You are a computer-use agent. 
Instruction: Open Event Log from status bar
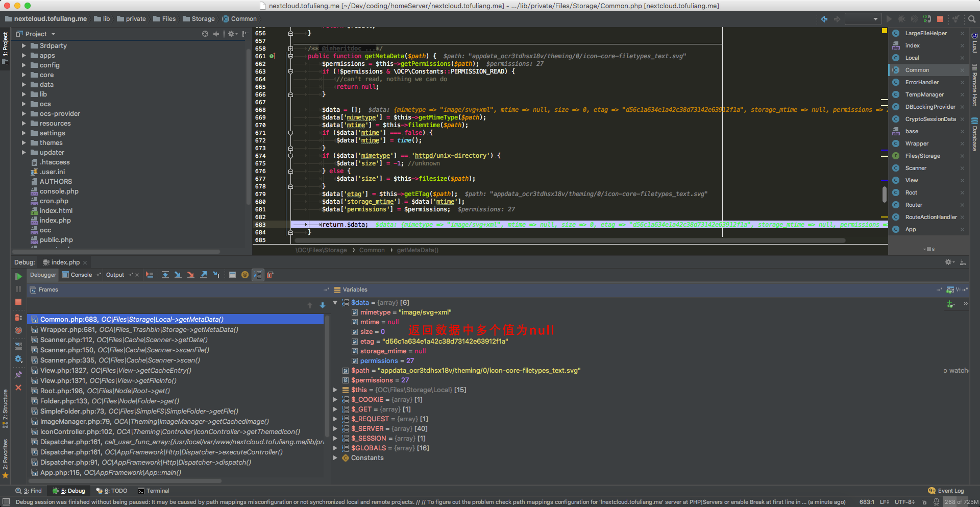click(x=946, y=491)
